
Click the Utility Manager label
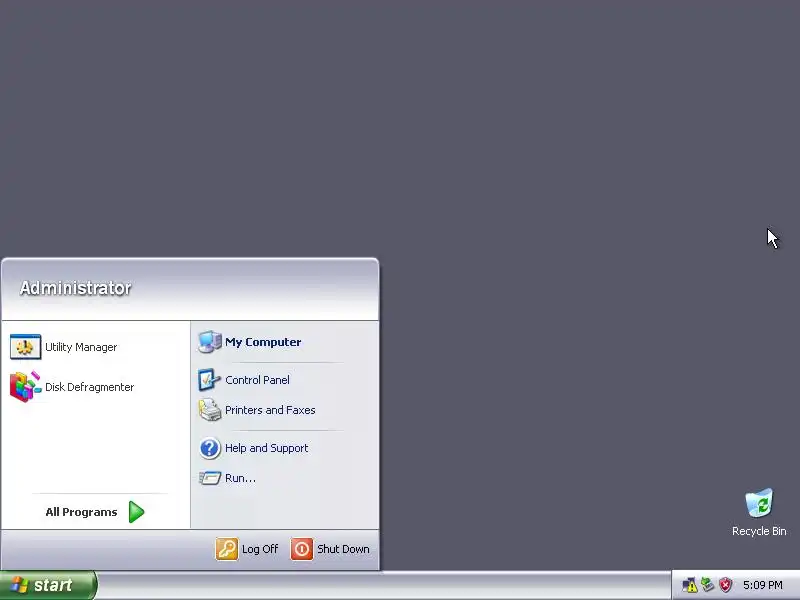[x=81, y=347]
